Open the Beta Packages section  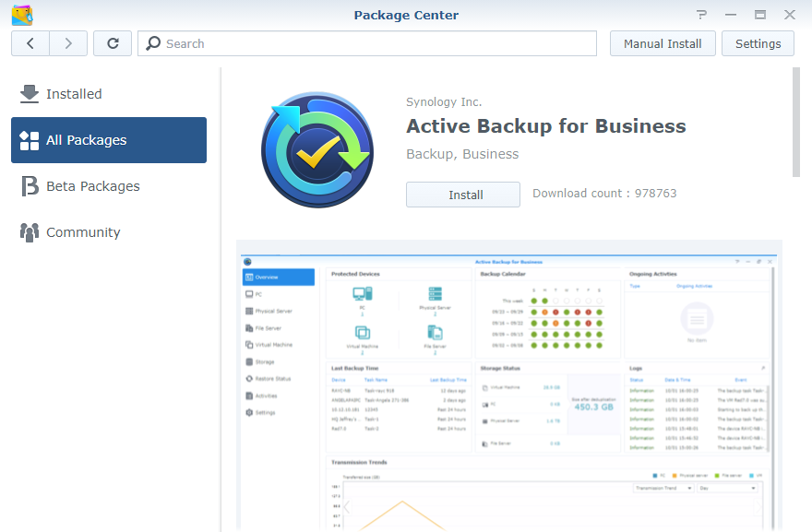[x=109, y=186]
